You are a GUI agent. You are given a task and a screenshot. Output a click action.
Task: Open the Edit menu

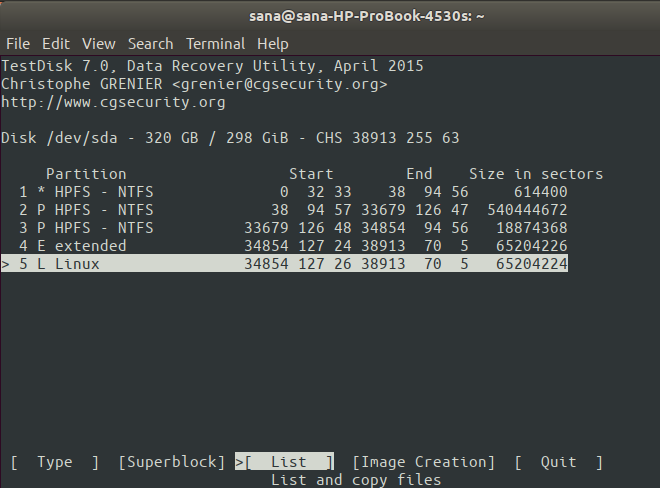coord(56,44)
